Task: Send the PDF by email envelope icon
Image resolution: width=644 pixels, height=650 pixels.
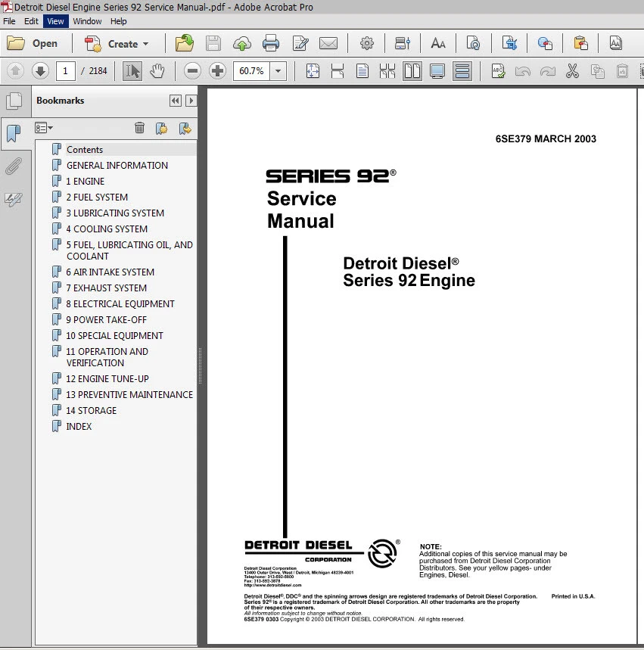Action: [328, 43]
